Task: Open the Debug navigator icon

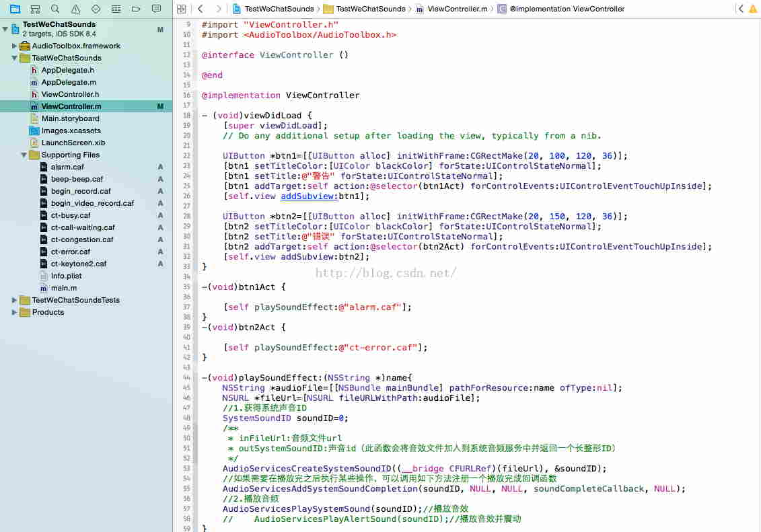Action: pyautogui.click(x=116, y=9)
